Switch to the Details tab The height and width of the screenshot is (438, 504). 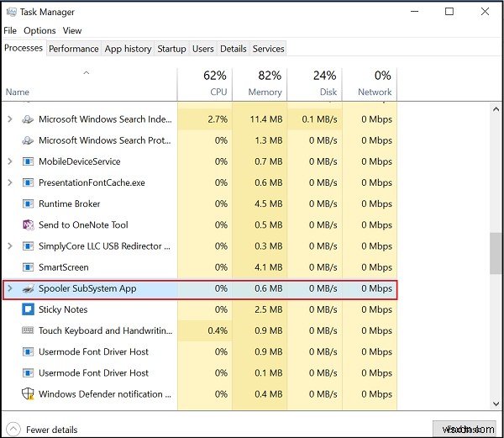(x=233, y=49)
